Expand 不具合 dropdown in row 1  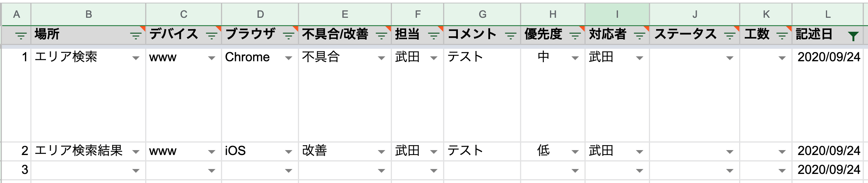[381, 58]
